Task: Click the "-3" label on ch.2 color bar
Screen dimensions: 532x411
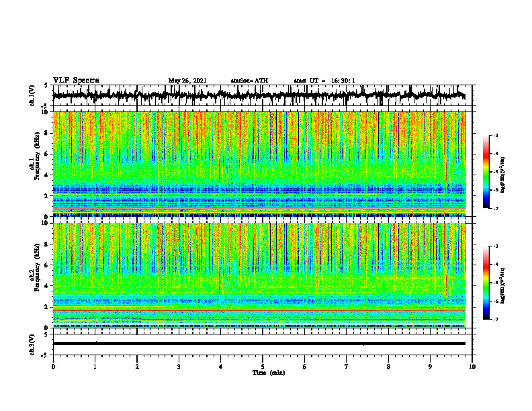Action: pos(495,246)
